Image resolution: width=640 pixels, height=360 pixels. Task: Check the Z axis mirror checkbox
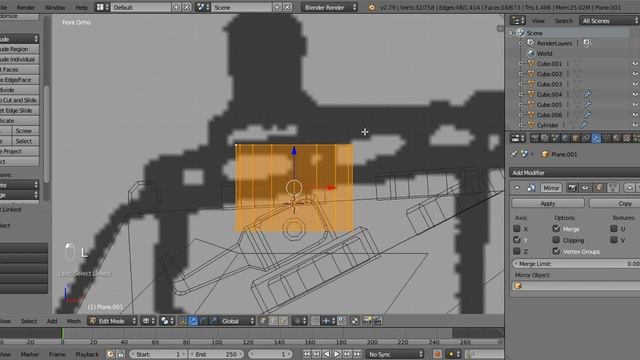[517, 251]
